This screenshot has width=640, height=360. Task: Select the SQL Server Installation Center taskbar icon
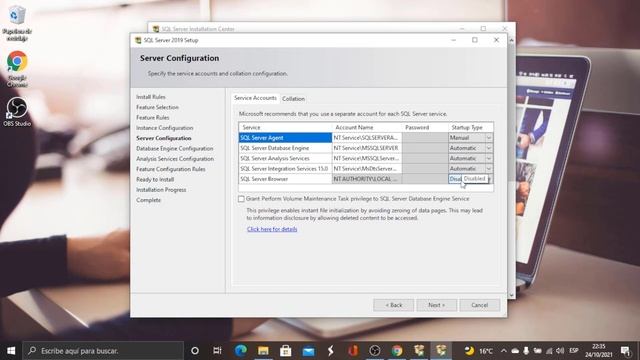[x=419, y=351]
